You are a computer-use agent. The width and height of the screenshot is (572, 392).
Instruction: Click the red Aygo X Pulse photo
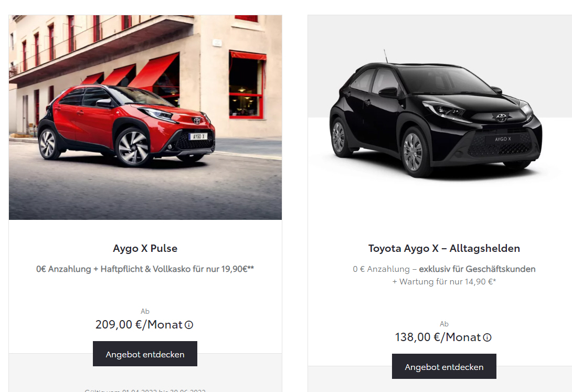click(145, 118)
